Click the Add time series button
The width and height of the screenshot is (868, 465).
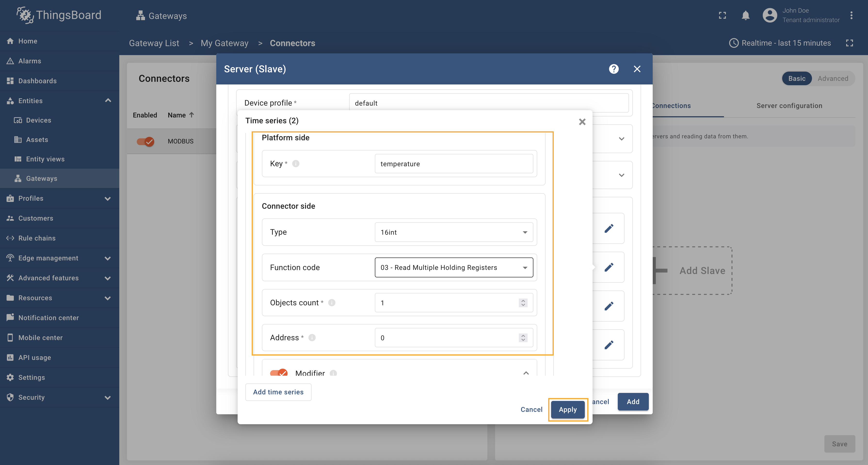coord(278,392)
